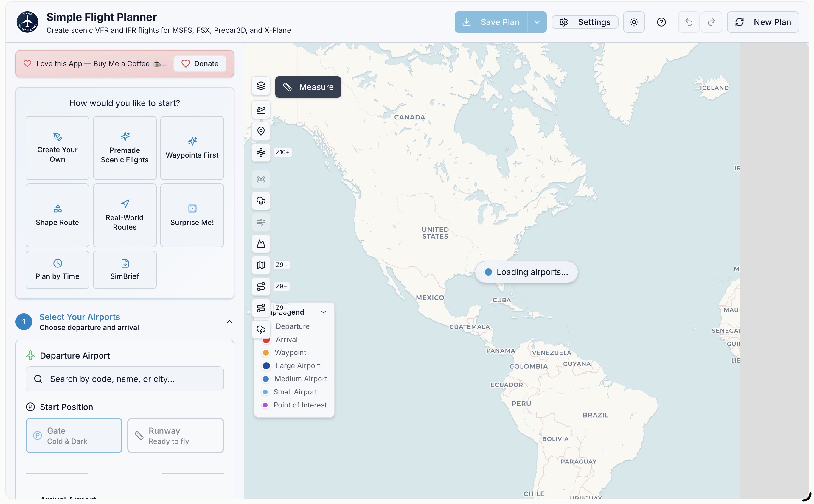Viewport: 814px width, 504px height.
Task: Choose Create Your Own start option
Action: [57, 148]
